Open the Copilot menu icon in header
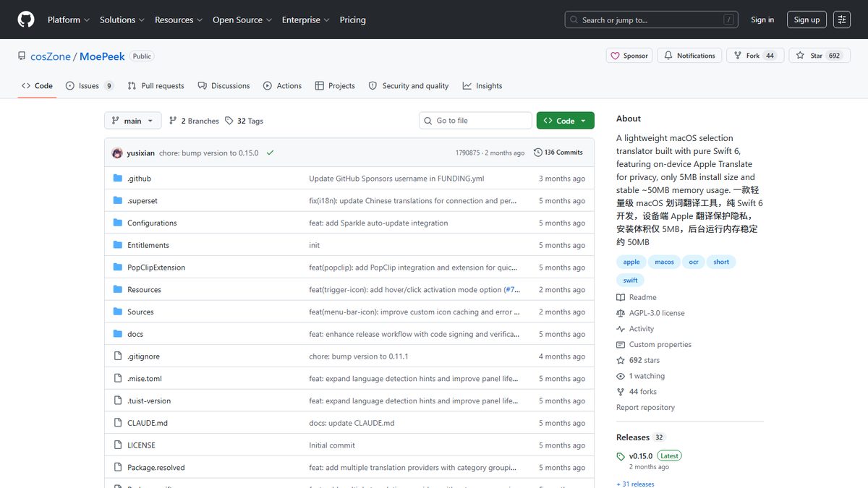 [842, 20]
